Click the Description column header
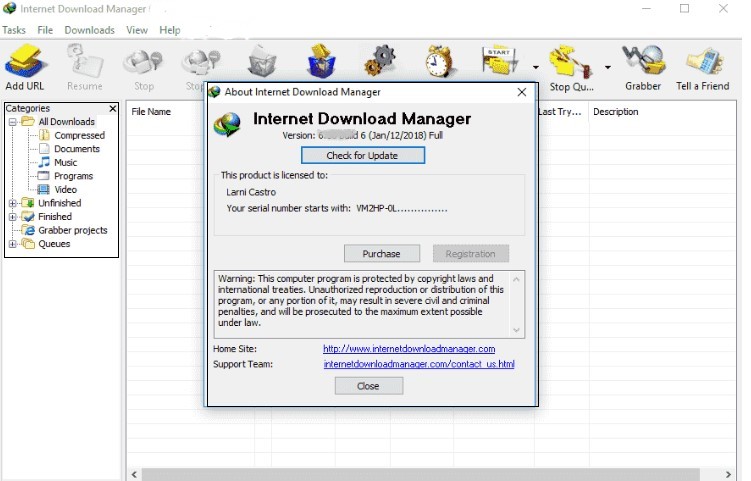Image resolution: width=751 pixels, height=481 pixels. coord(616,112)
